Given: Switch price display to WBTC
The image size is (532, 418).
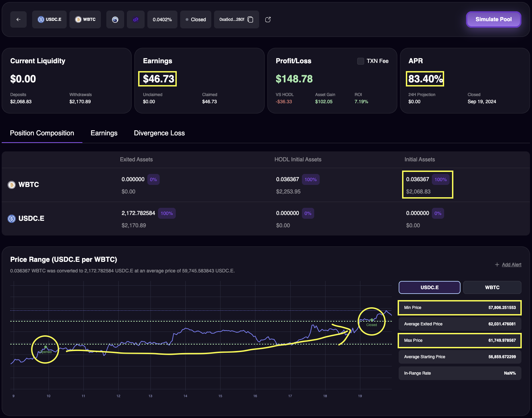Looking at the screenshot, I should pos(492,287).
